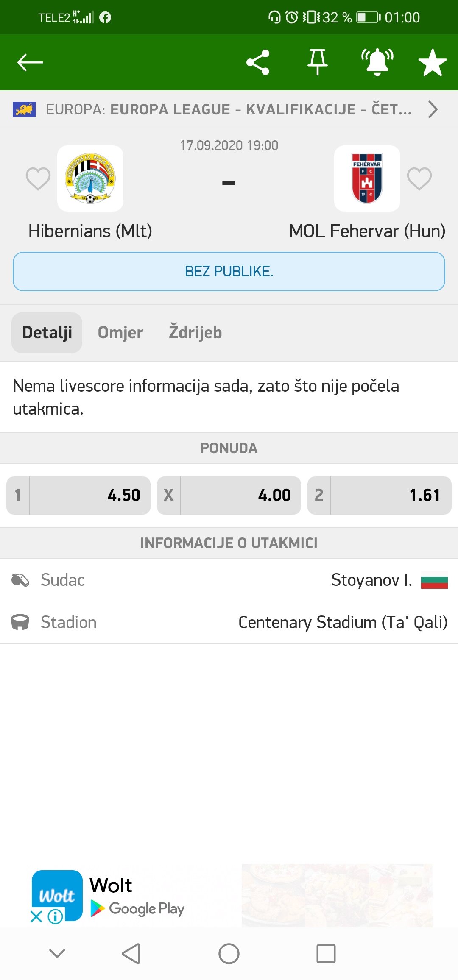Open the MOL Fehervar team crest
The image size is (458, 980).
[367, 178]
